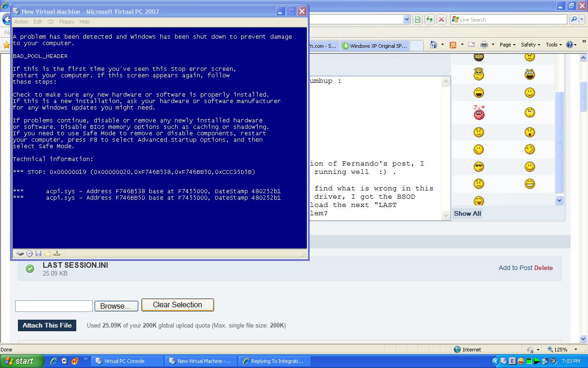The image size is (588, 368).
Task: Open the CD menu in Virtual PC
Action: coord(51,22)
